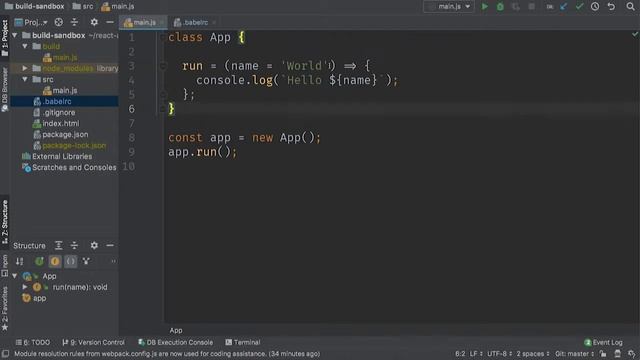Open the 6: TODO tool window tab
The image size is (640, 360).
pyautogui.click(x=33, y=342)
